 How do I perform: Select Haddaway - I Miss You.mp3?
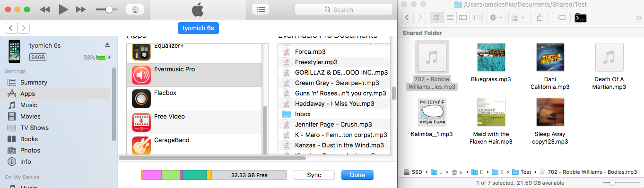[334, 103]
